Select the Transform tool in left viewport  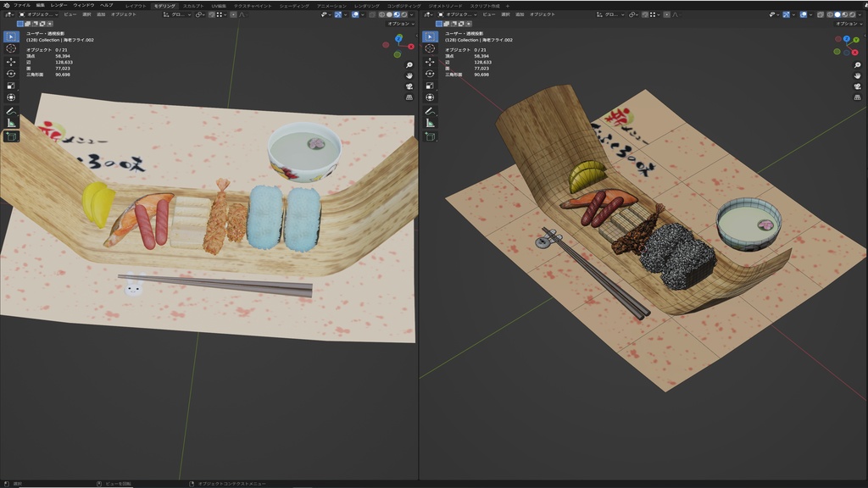pos(11,97)
